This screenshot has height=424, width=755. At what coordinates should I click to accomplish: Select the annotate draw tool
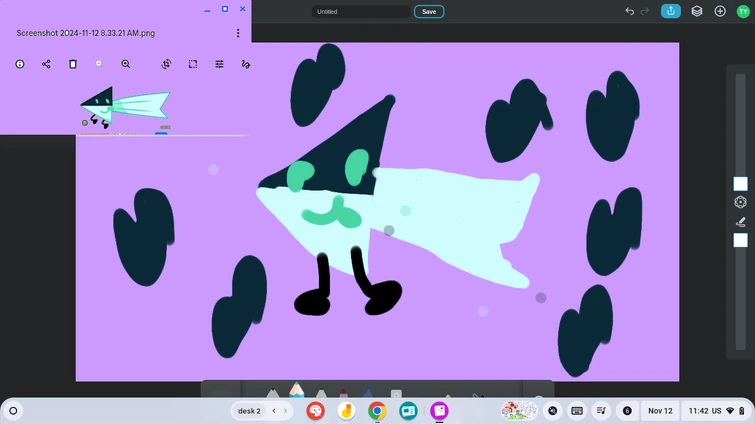click(246, 64)
